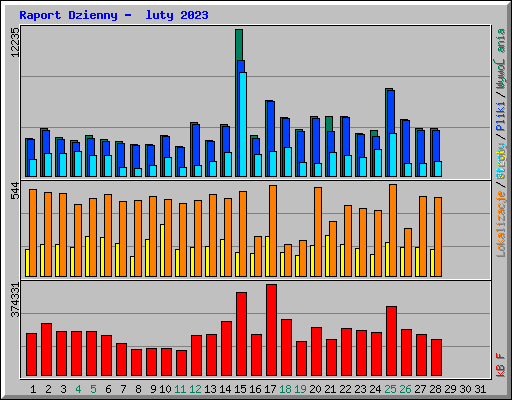
Task: Click the red KB bar for day 17
Action: (x=271, y=330)
